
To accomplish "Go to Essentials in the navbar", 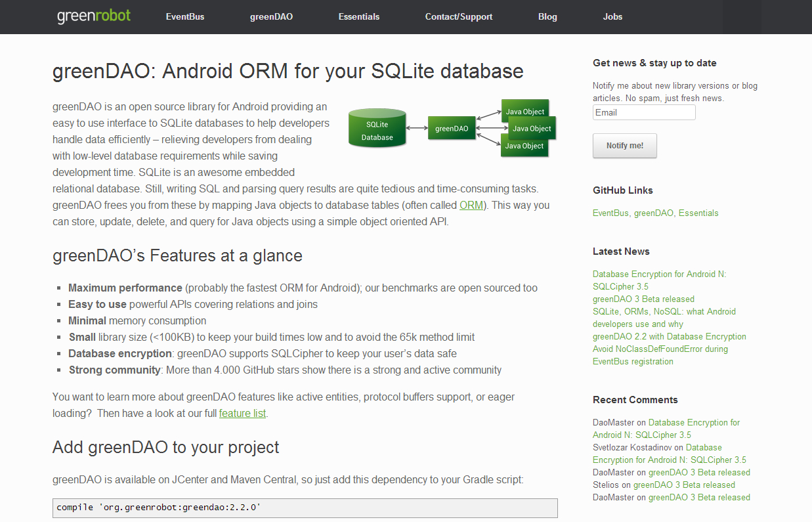I will click(x=359, y=16).
